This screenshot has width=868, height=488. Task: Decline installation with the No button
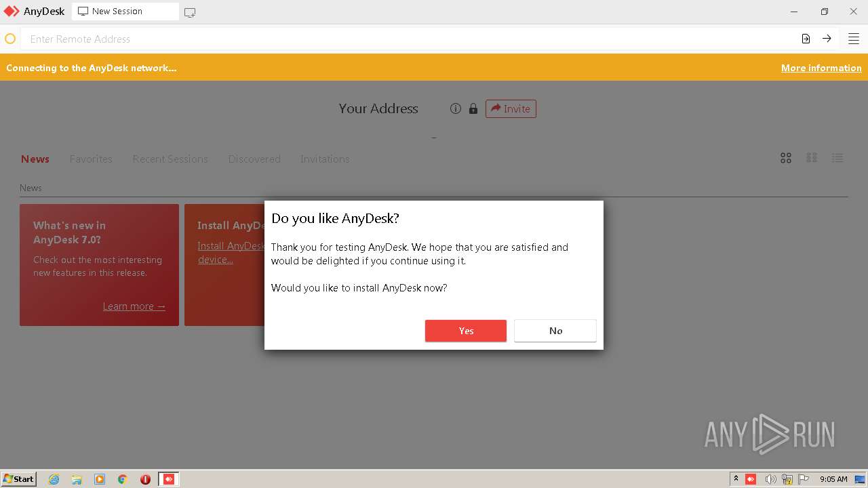coord(555,331)
